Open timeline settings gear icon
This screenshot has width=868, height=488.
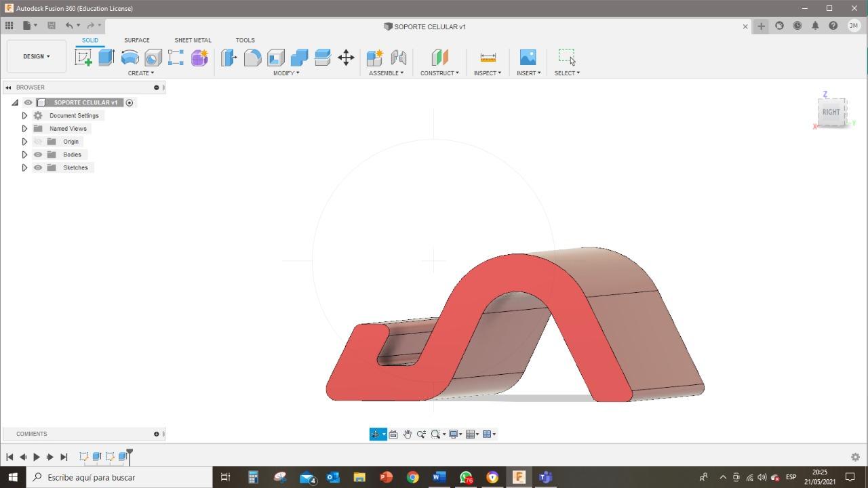click(x=855, y=457)
